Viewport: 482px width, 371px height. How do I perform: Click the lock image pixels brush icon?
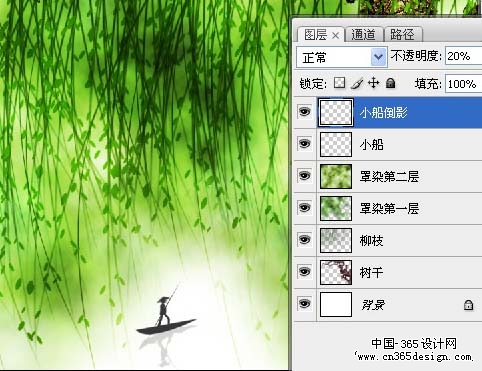point(357,83)
